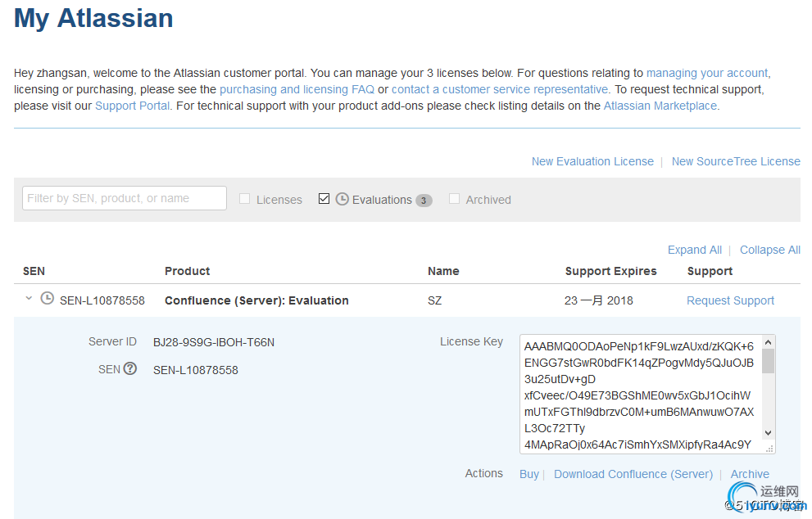Click 'contact a customer service representative' link
This screenshot has width=812, height=519.
click(x=500, y=89)
